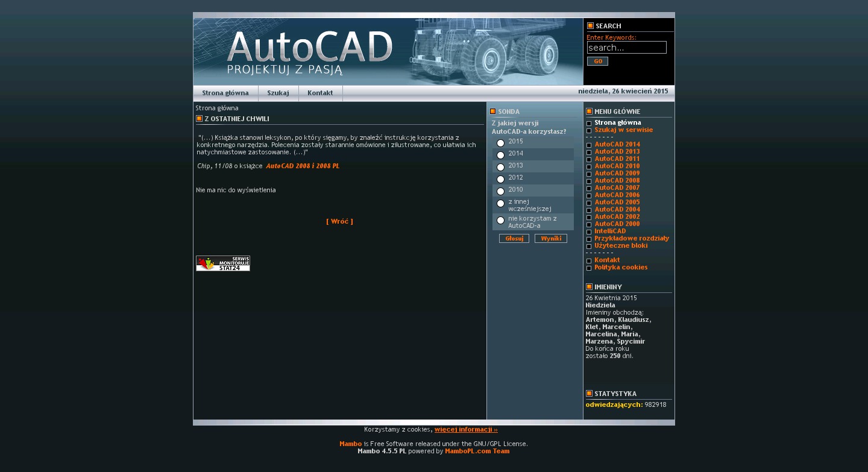Click the orange icon beside SONDA heading
This screenshot has width=868, height=472.
coord(492,112)
